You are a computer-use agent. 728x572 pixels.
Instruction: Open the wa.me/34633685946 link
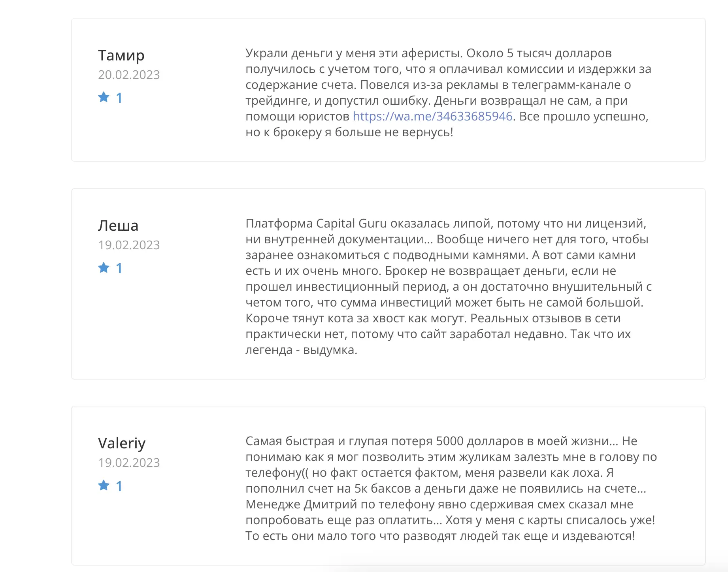[x=432, y=116]
